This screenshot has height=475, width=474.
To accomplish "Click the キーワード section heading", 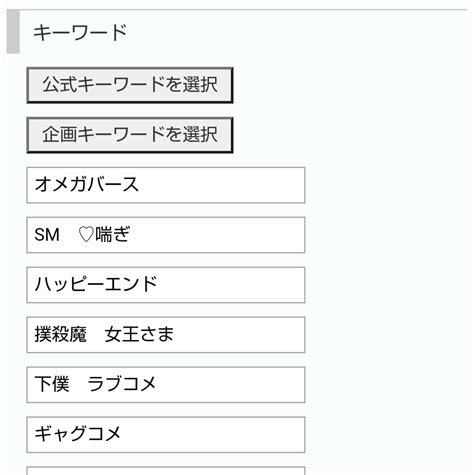I will point(80,32).
